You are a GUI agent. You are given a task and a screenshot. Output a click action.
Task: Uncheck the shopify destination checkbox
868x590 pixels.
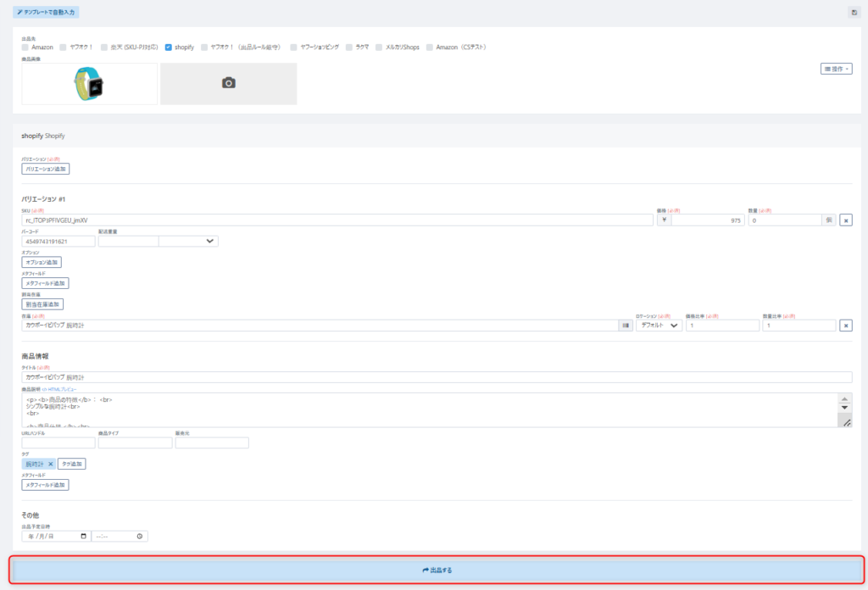pyautogui.click(x=169, y=47)
